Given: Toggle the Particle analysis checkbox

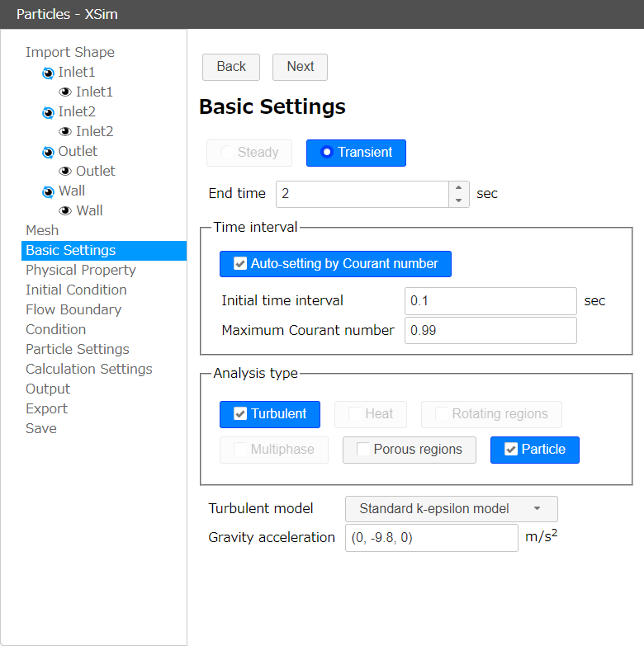Looking at the screenshot, I should click(x=535, y=450).
